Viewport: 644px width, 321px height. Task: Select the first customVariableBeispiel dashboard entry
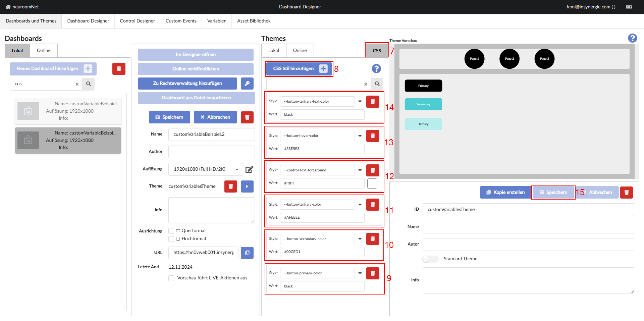(x=68, y=111)
